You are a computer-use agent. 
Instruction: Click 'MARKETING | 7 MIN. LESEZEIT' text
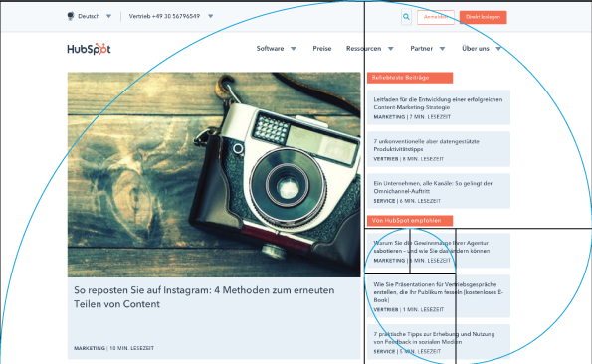coord(412,117)
